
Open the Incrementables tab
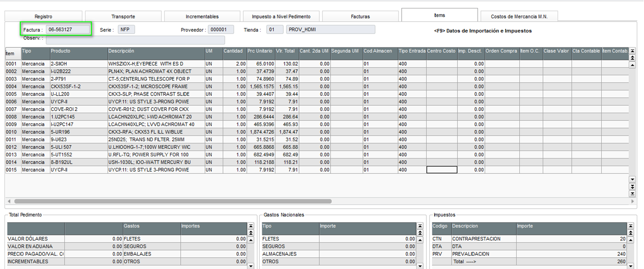(x=202, y=16)
